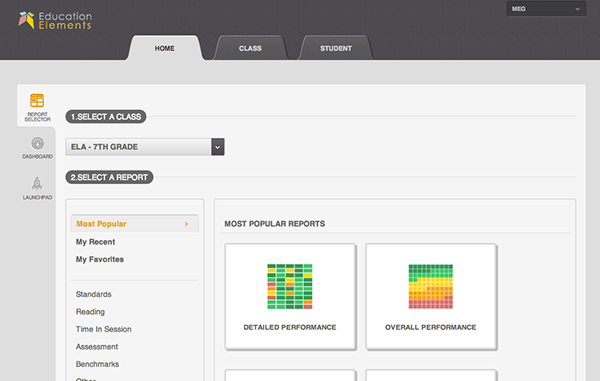Expand the ELA - 7th Grade class dropdown arrow
The height and width of the screenshot is (381, 600).
pyautogui.click(x=218, y=147)
